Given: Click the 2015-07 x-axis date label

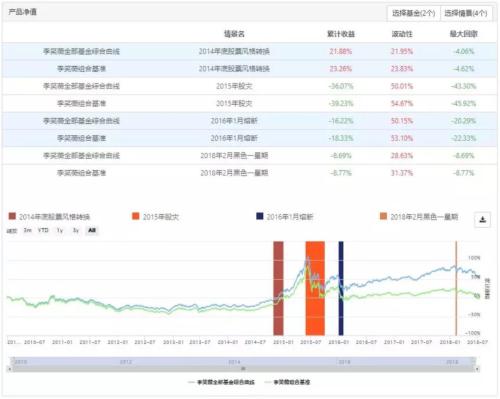Looking at the screenshot, I should tap(311, 342).
